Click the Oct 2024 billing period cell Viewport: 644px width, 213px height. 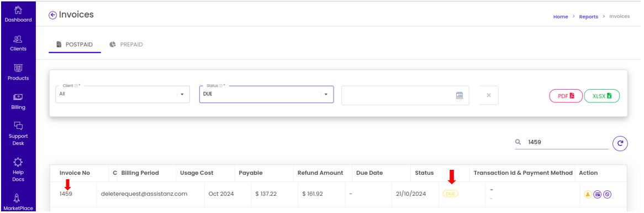pyautogui.click(x=221, y=194)
